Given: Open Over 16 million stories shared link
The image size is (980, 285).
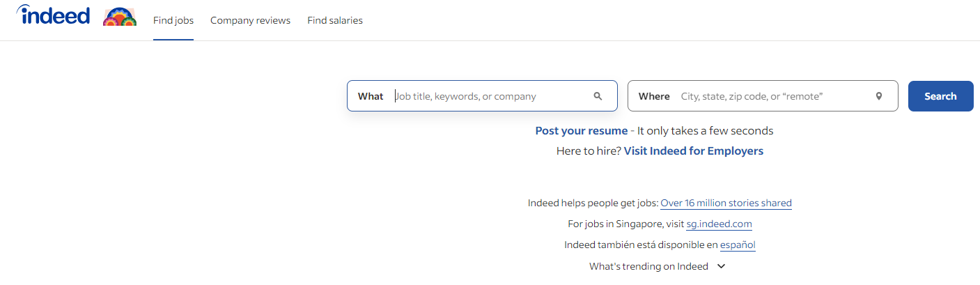Looking at the screenshot, I should (726, 203).
